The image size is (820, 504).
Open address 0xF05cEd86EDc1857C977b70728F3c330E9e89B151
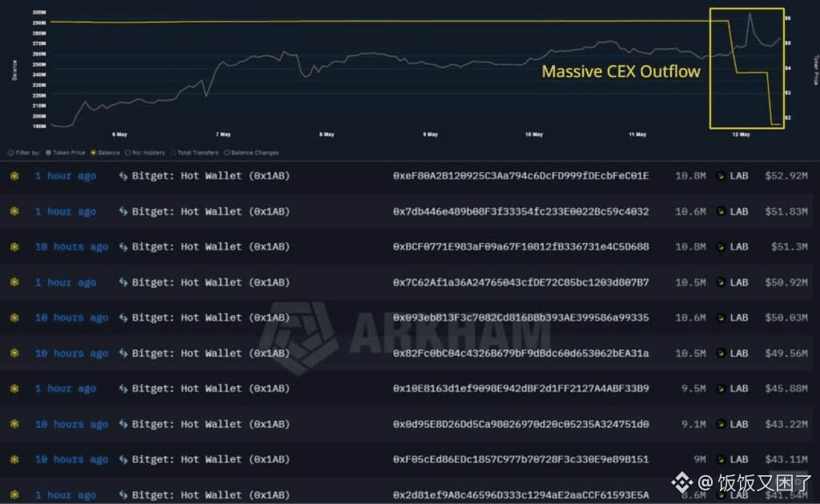[x=521, y=460]
